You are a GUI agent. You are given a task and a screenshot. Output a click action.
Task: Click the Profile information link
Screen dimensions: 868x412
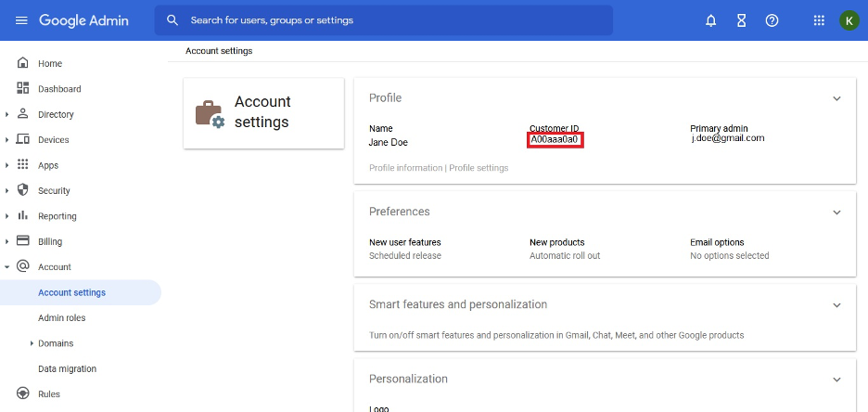coord(405,168)
